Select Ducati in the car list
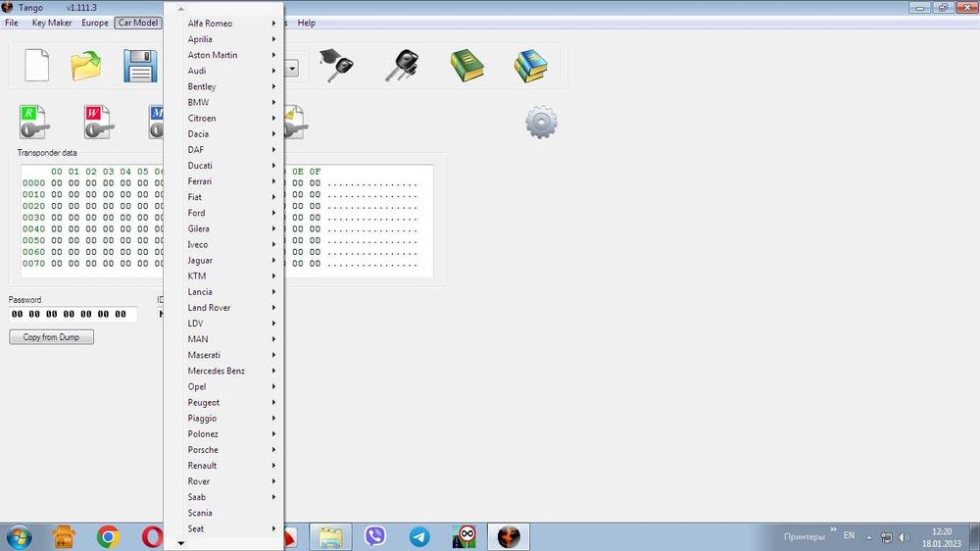This screenshot has width=980, height=551. coord(223,165)
